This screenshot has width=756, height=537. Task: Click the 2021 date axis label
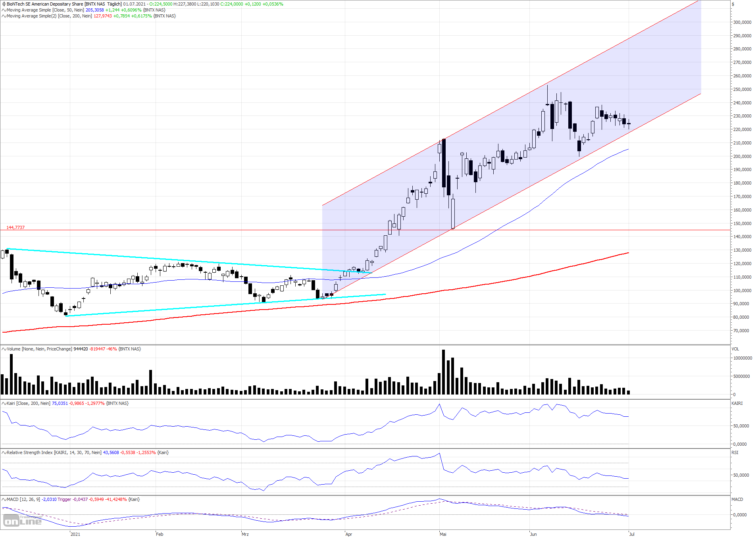click(75, 534)
